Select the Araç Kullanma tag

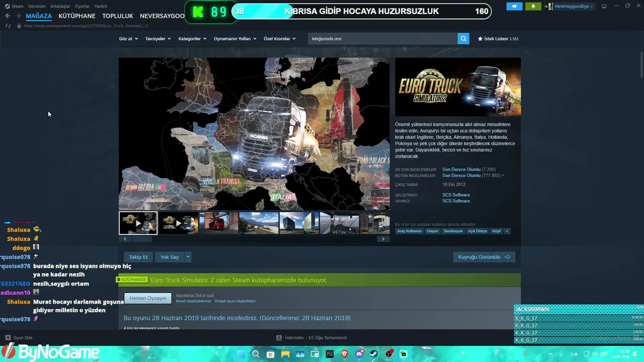[x=410, y=231]
